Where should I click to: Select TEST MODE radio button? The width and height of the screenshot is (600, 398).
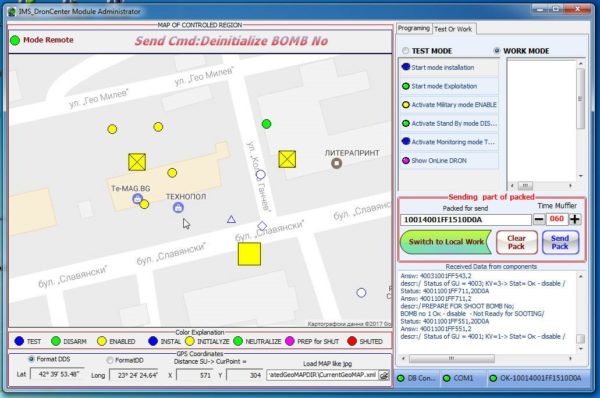coord(406,51)
